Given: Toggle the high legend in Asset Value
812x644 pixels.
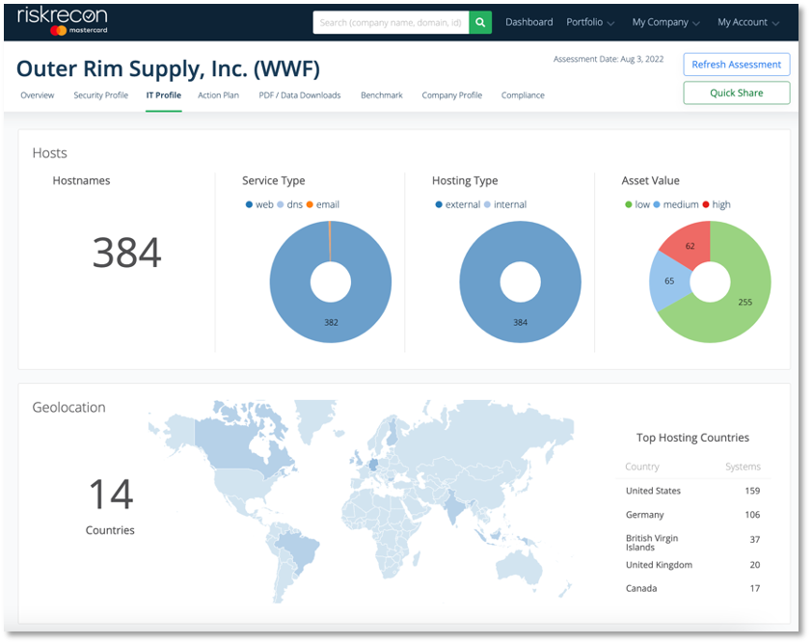Looking at the screenshot, I should tap(716, 204).
